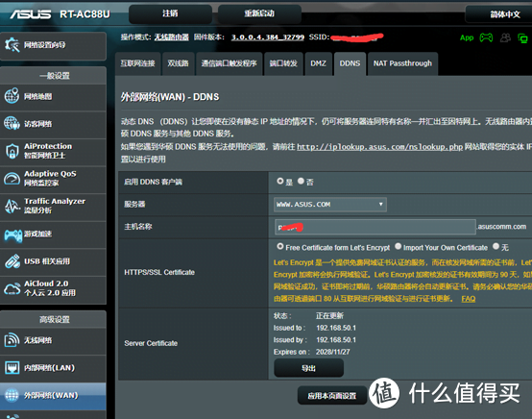
Task: Open the Guest Network icon
Action: point(12,123)
